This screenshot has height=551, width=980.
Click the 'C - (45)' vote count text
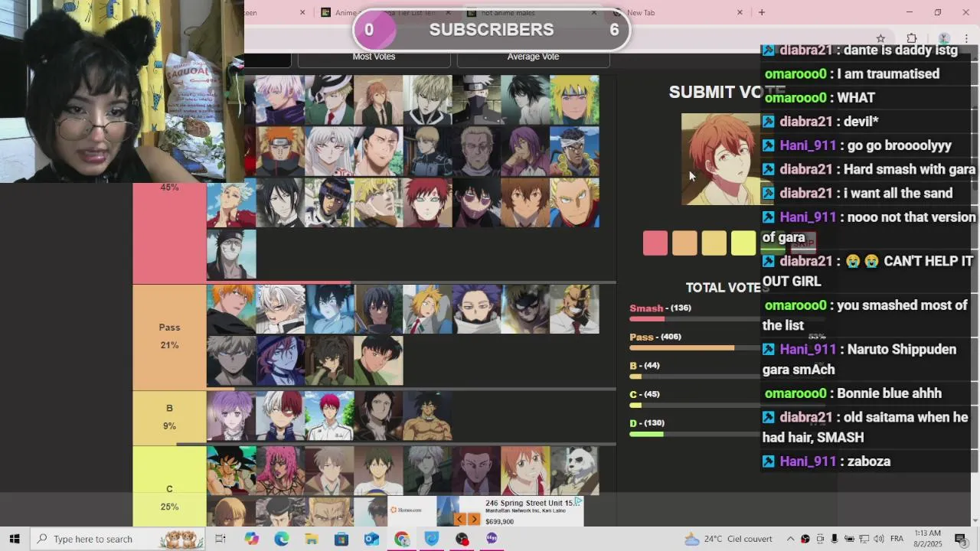[x=645, y=395]
